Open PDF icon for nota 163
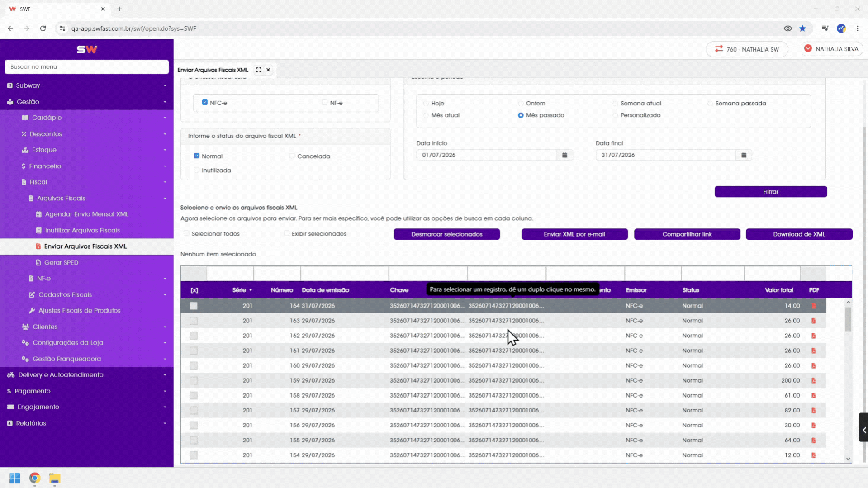This screenshot has width=868, height=488. [813, 321]
